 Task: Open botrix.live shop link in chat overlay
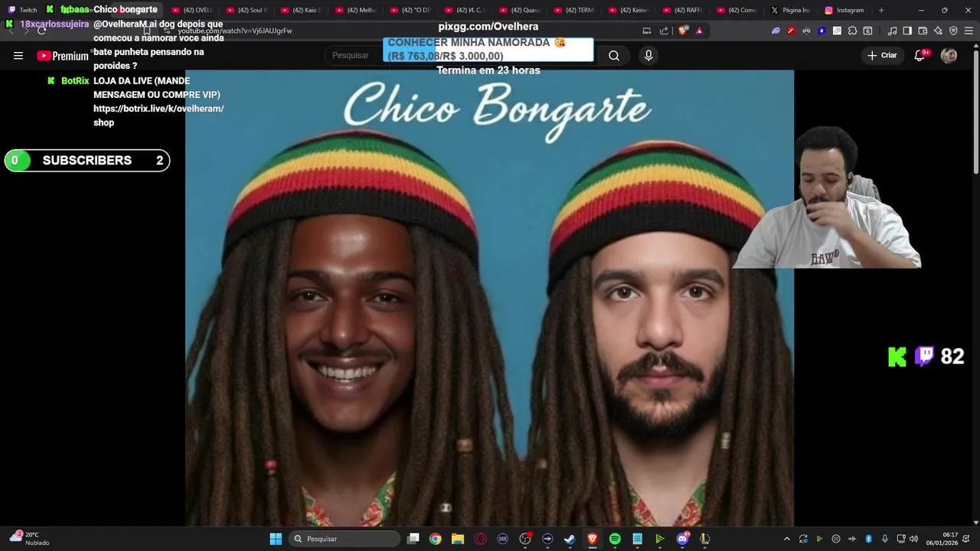tap(158, 116)
